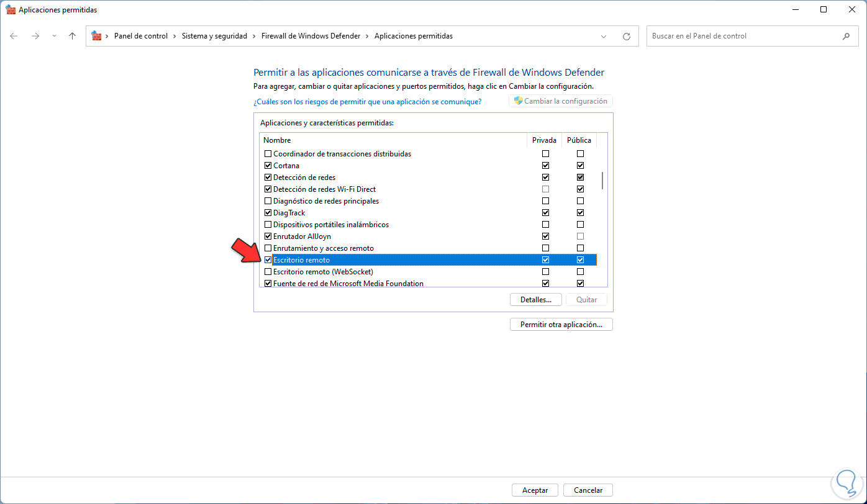Open Firewall de Windows Defender breadcrumb
The image size is (867, 504).
[x=311, y=36]
